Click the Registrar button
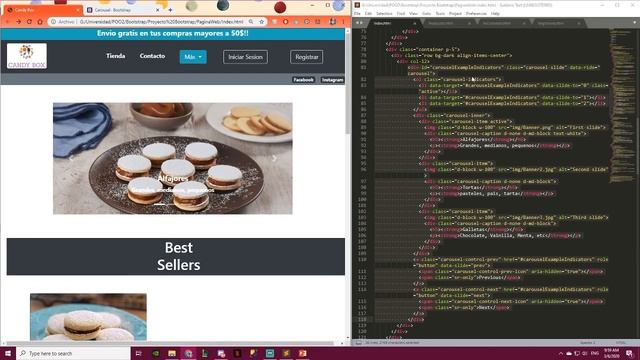The height and width of the screenshot is (360, 640). point(307,57)
